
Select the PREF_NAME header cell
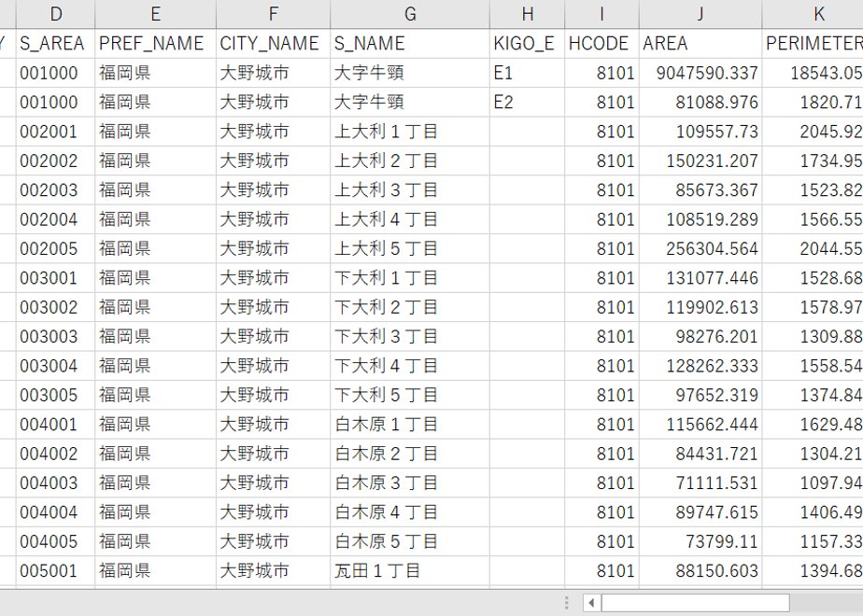[x=155, y=44]
